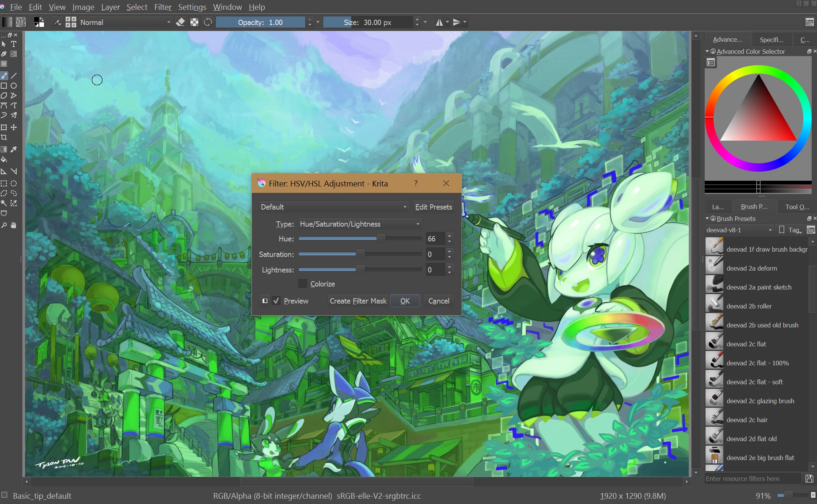Open the Filter menu
The width and height of the screenshot is (817, 504).
(x=163, y=7)
